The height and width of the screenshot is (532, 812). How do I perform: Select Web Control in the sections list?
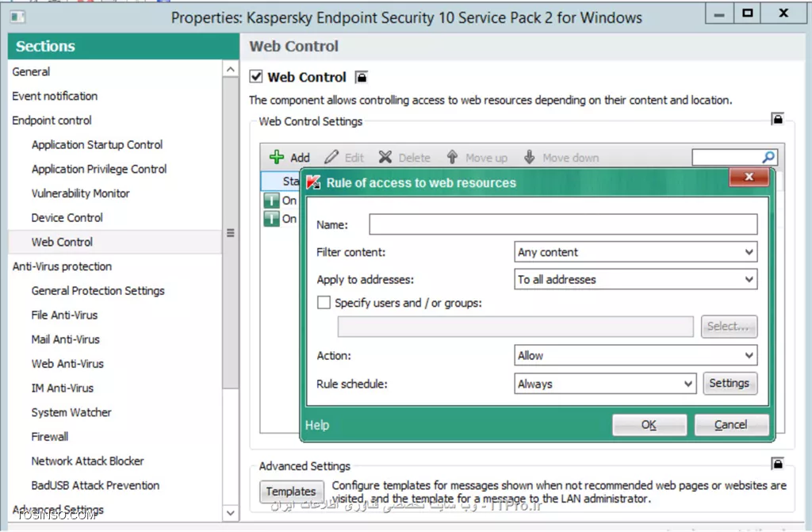62,242
